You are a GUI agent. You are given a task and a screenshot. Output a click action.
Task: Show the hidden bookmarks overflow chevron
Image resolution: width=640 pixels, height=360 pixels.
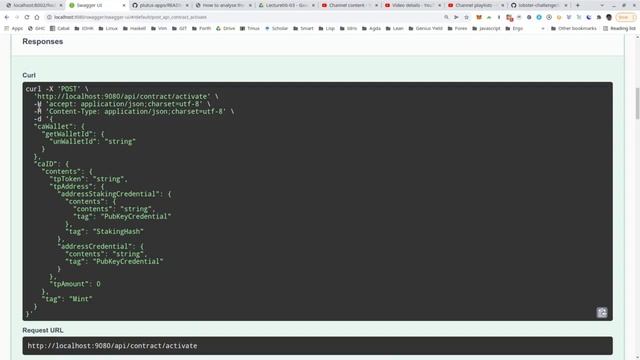click(543, 29)
